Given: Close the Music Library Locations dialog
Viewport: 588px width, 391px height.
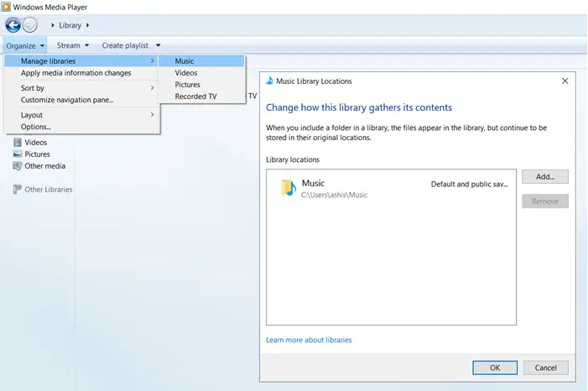Looking at the screenshot, I should [565, 81].
